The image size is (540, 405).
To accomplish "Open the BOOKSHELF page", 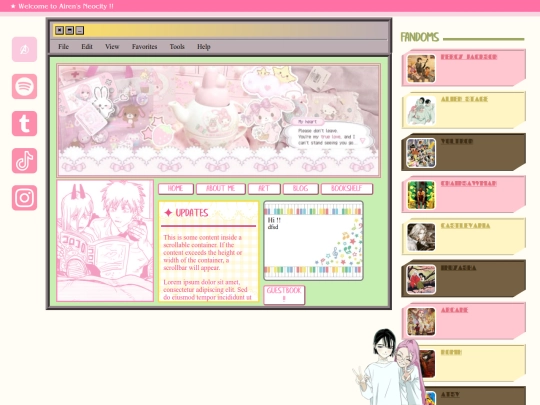I will [346, 189].
